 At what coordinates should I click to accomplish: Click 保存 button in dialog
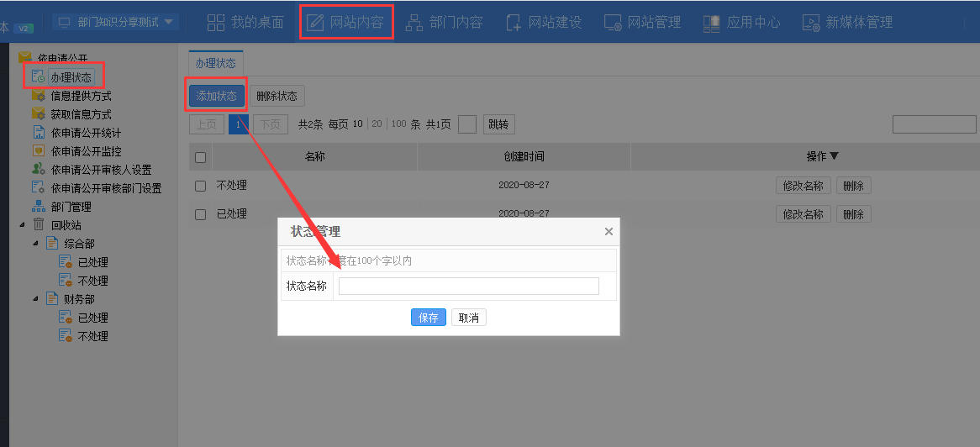428,318
